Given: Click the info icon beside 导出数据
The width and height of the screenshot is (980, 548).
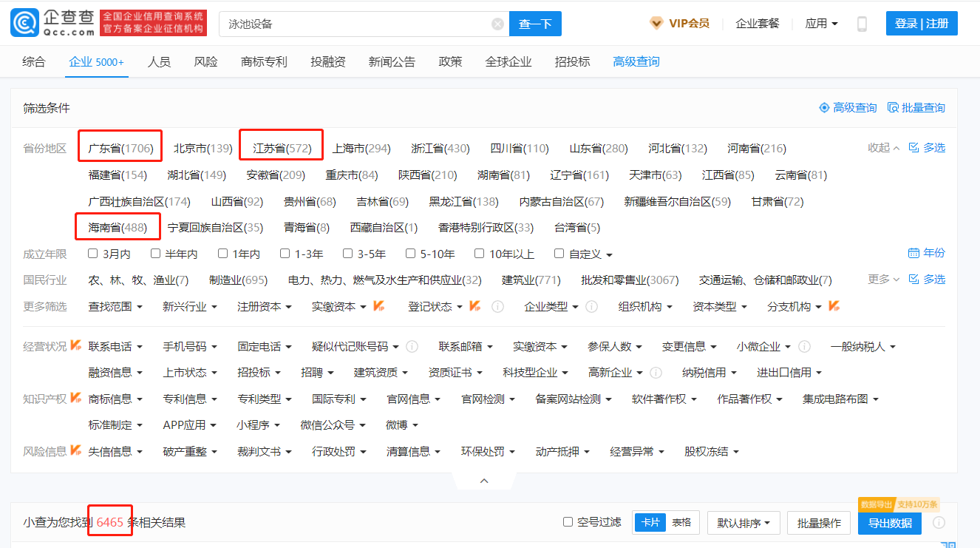Looking at the screenshot, I should click(939, 523).
